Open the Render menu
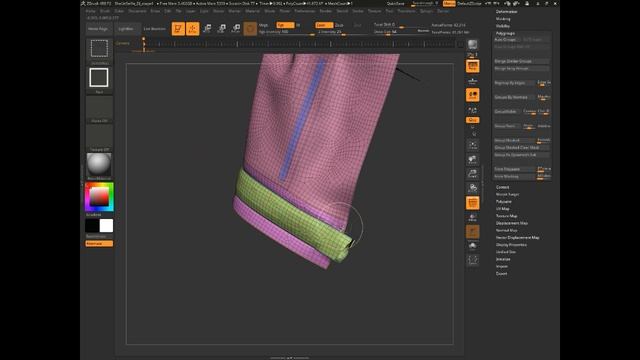640x360 pixels. 325,11
